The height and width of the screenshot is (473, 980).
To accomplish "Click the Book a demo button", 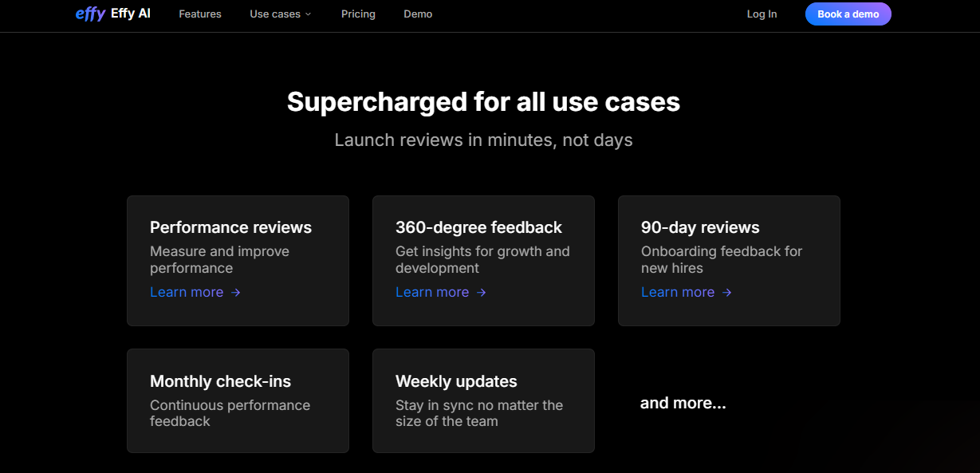I will tap(848, 14).
